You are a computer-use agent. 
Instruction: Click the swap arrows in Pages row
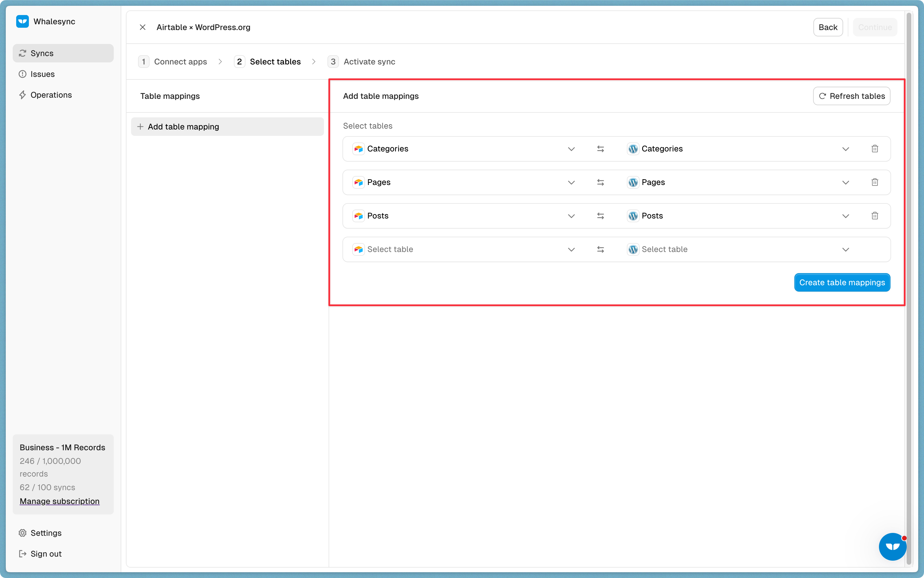600,182
